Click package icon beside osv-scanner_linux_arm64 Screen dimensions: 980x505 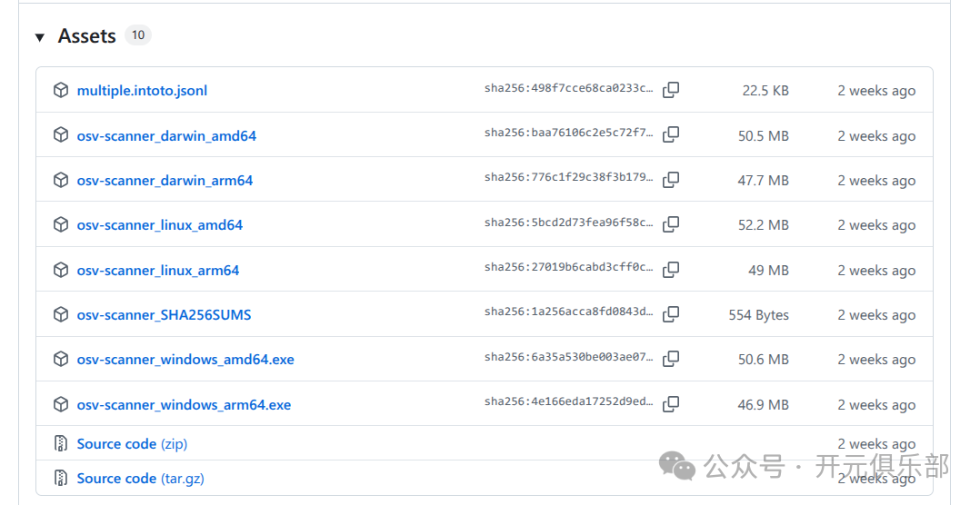(61, 270)
